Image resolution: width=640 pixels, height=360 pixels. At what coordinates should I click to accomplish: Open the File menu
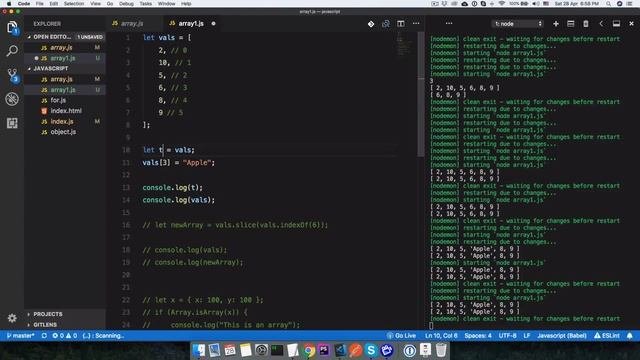[39, 4]
